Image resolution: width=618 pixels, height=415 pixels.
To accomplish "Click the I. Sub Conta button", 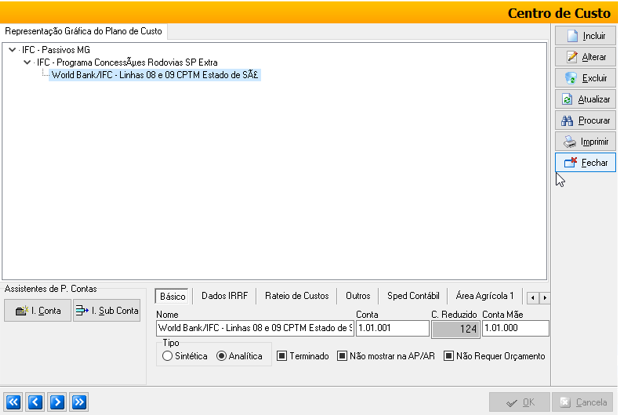I will point(106,311).
